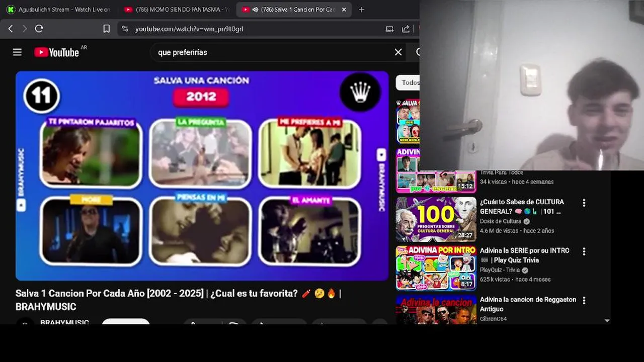This screenshot has height=362, width=644.
Task: Click the 'Salva 1 Cancion Por Cada Año' video title
Action: (x=178, y=300)
